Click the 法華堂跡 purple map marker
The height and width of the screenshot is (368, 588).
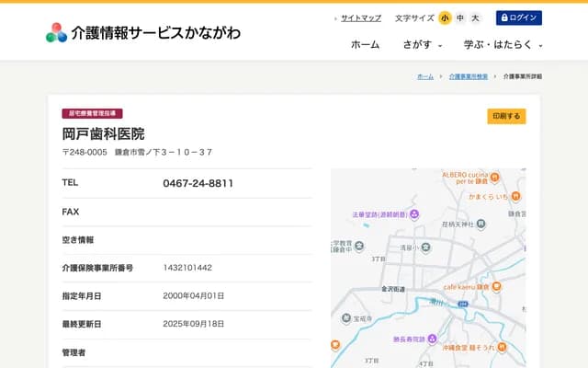(414, 214)
